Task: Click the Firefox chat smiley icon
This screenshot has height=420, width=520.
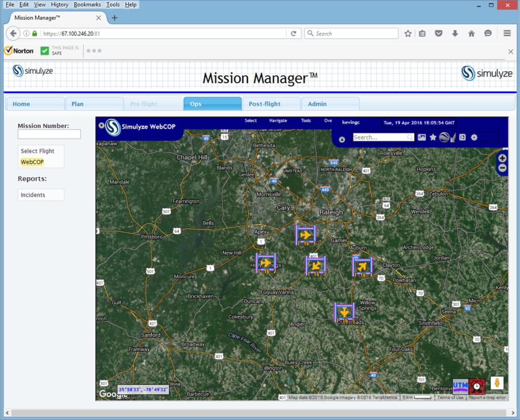Action: point(488,34)
